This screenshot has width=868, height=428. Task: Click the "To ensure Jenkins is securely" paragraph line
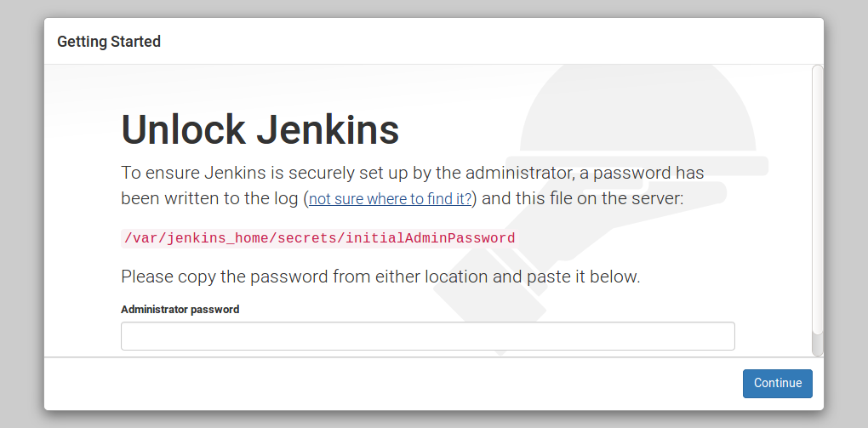click(x=413, y=173)
